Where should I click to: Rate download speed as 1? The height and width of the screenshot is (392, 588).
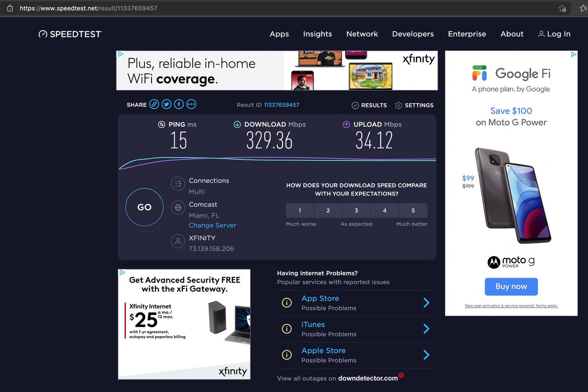pyautogui.click(x=300, y=211)
